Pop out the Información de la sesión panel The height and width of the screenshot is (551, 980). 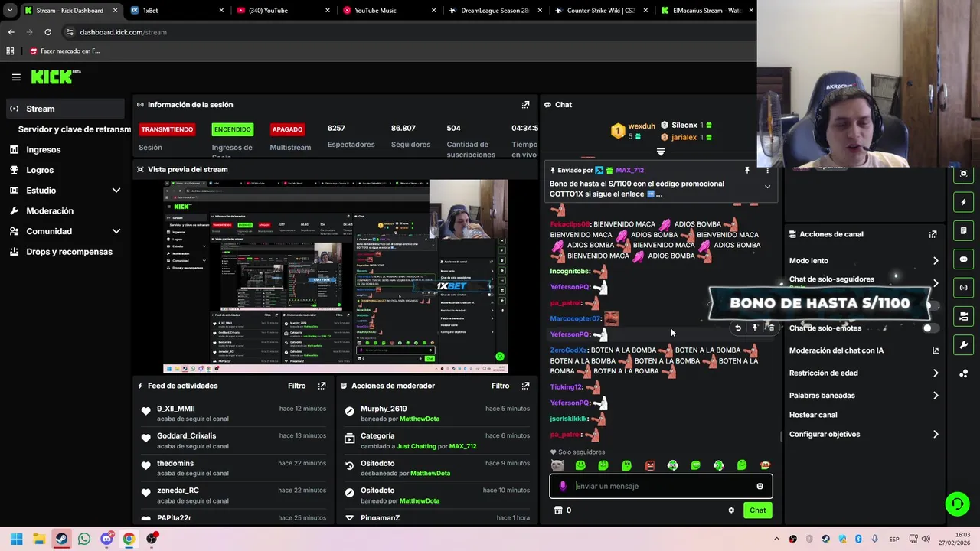525,105
